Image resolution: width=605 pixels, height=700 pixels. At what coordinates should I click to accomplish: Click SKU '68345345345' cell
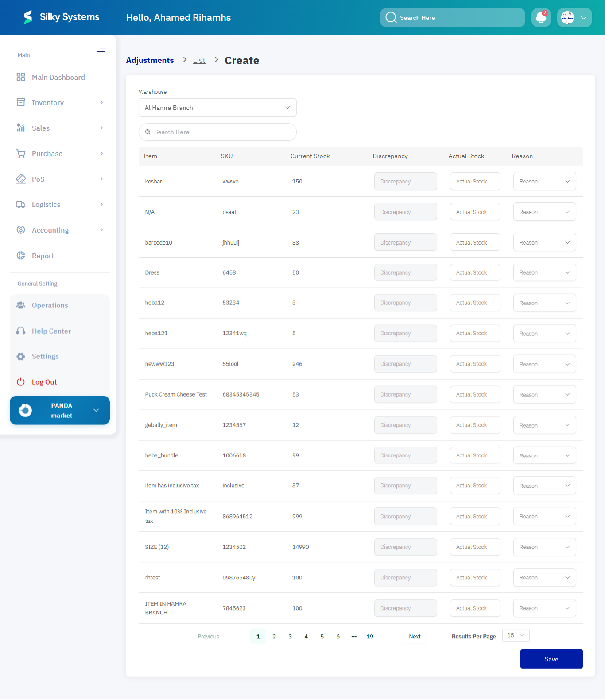click(241, 394)
